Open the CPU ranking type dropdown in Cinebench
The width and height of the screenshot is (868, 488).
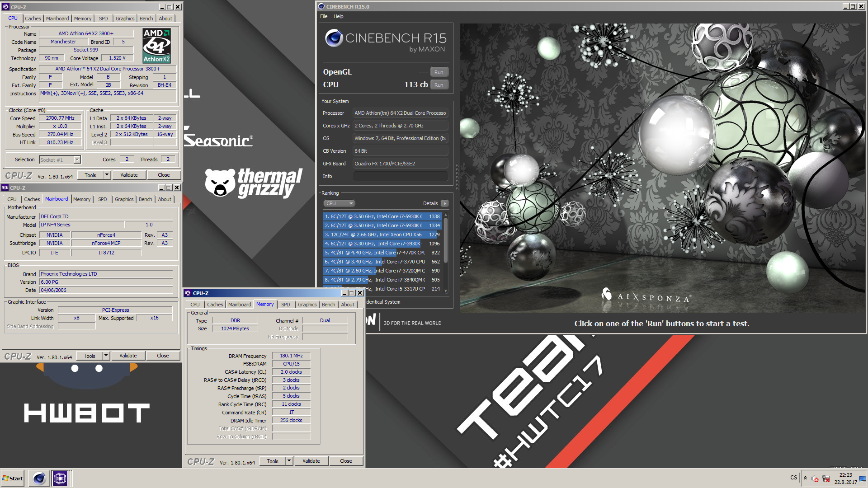(x=339, y=203)
